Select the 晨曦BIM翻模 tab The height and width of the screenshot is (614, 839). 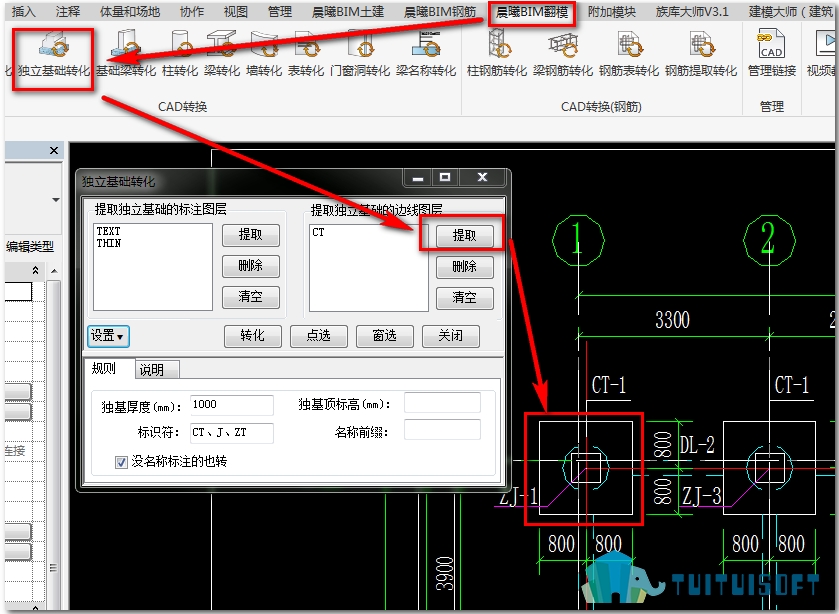coord(532,13)
